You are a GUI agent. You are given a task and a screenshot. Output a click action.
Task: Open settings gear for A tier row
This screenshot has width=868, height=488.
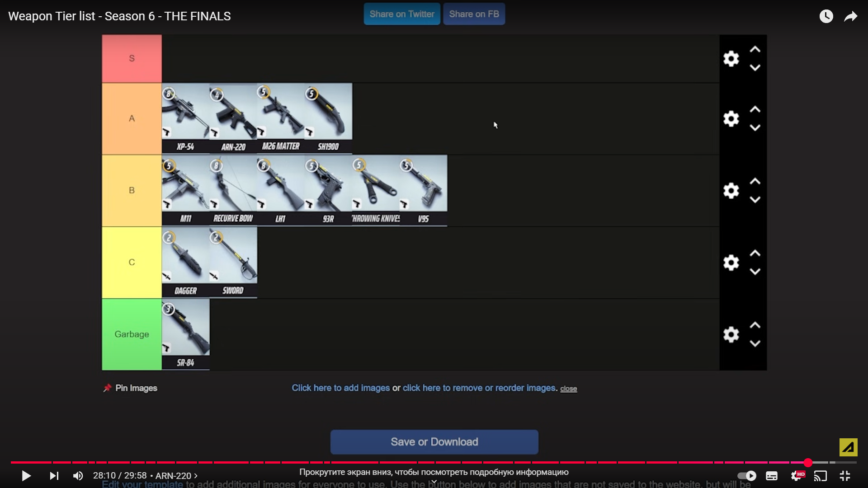pos(731,119)
